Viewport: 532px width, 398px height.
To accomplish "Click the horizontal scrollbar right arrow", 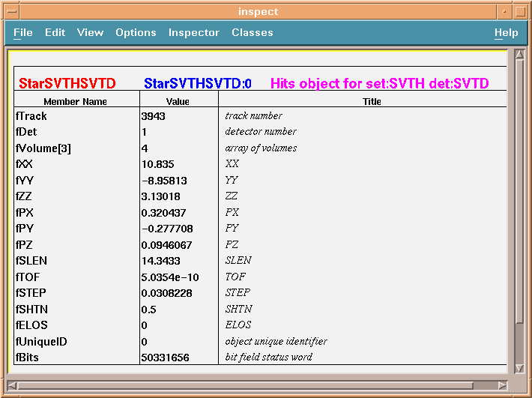I will [x=502, y=385].
